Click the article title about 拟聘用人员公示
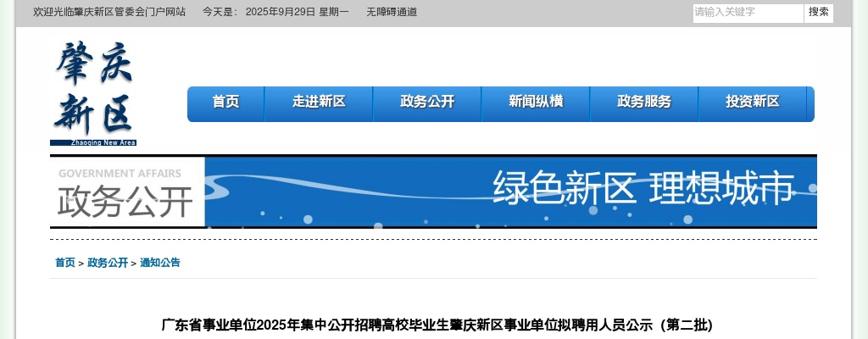This screenshot has width=868, height=339. pyautogui.click(x=437, y=325)
